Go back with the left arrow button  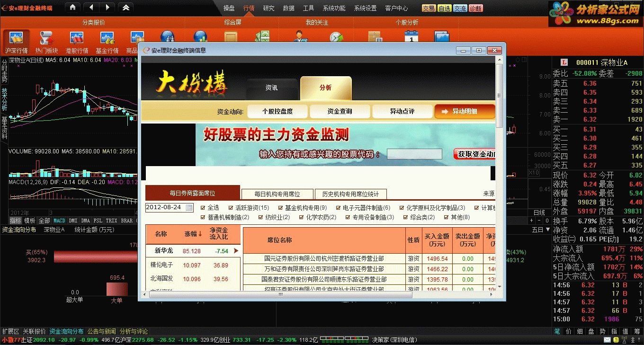click(91, 8)
